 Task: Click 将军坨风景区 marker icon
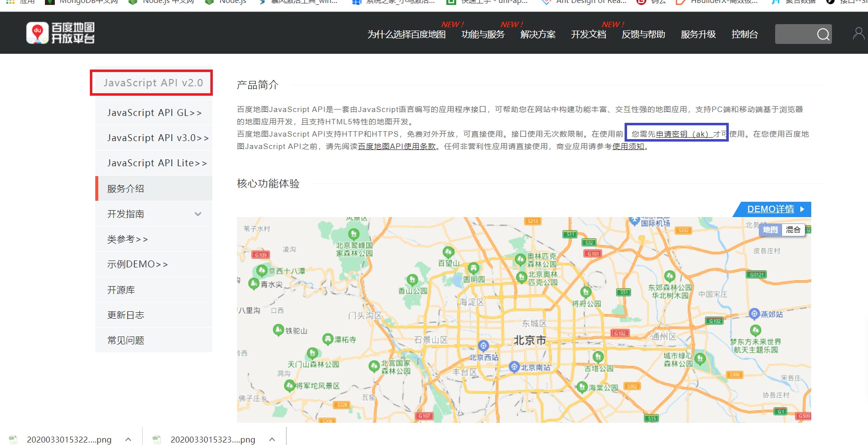click(x=289, y=386)
